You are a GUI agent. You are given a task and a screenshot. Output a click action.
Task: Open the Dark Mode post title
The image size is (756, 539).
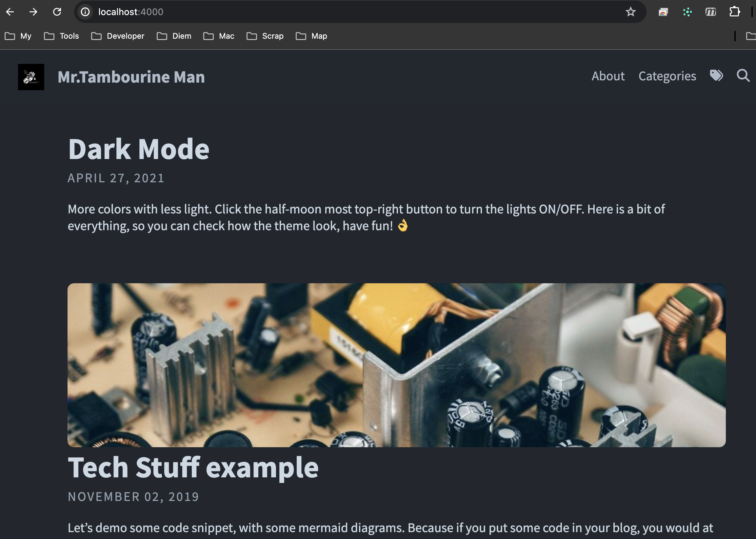[x=138, y=150]
